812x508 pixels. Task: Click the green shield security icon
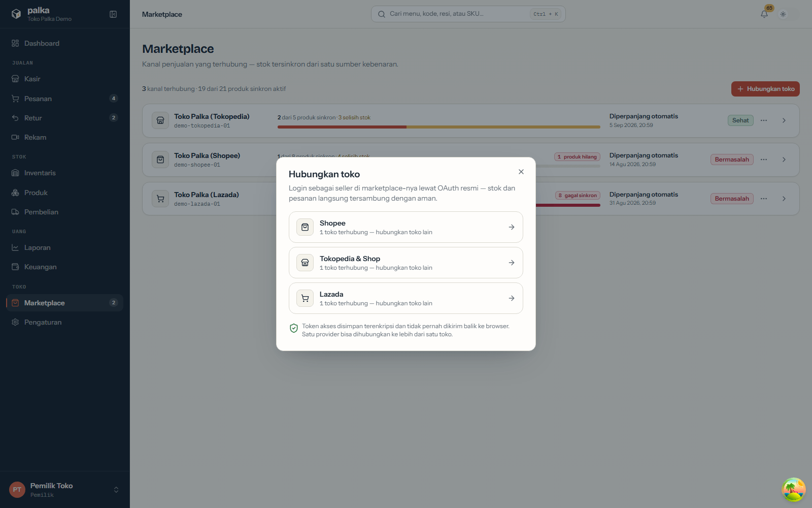tap(294, 328)
